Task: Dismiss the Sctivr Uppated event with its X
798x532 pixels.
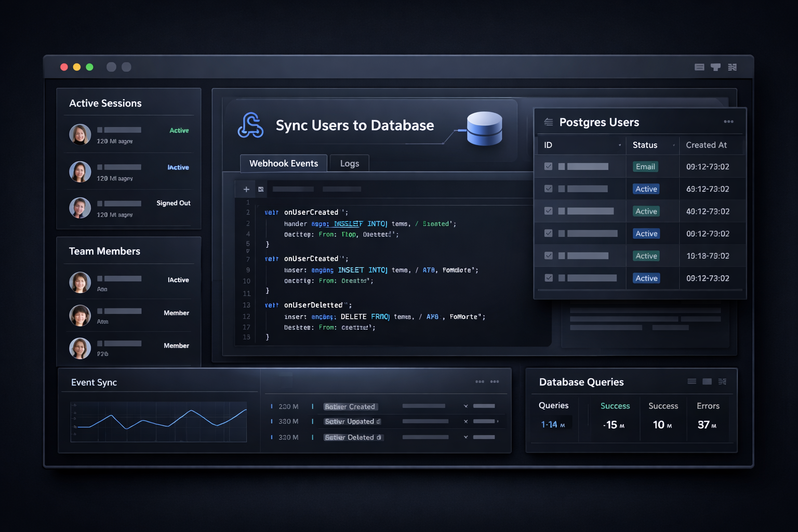Action: pos(465,421)
